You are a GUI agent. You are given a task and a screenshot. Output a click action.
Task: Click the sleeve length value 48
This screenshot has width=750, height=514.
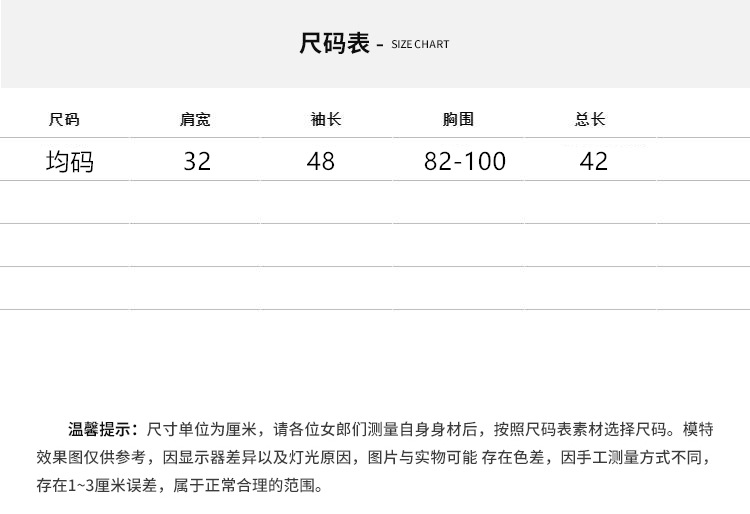(320, 161)
